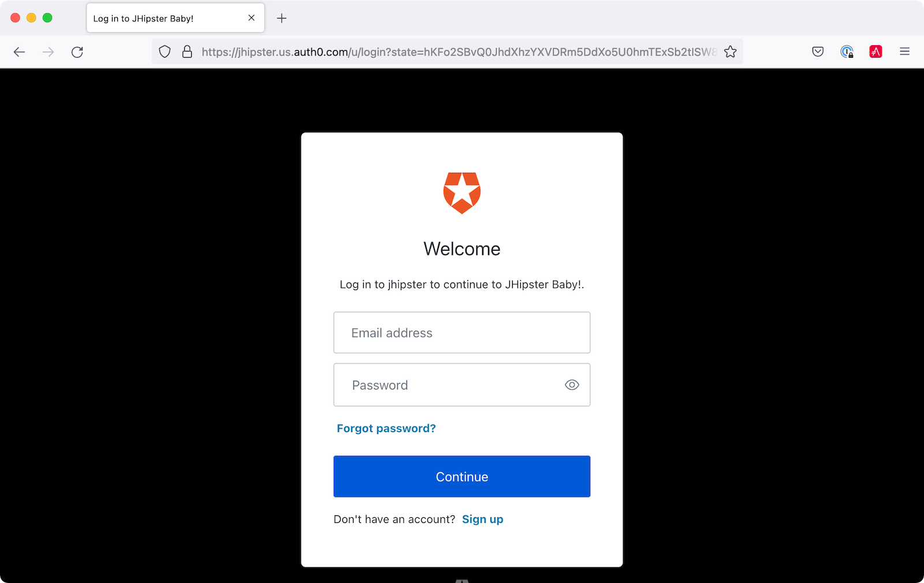The width and height of the screenshot is (924, 583).
Task: Click the Auth0 shield logo
Action: (x=462, y=193)
